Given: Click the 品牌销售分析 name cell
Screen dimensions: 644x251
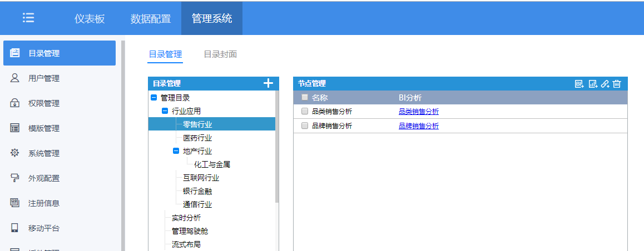Looking at the screenshot, I should (332, 126).
